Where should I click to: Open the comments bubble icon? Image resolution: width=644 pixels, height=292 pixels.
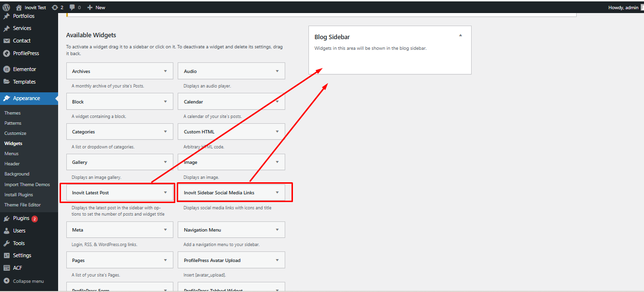tap(72, 7)
